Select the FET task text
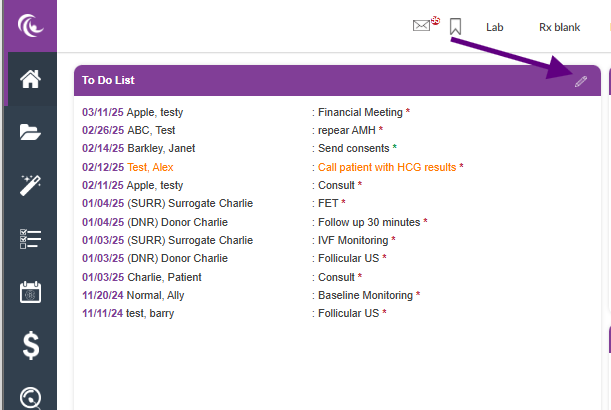The width and height of the screenshot is (611, 410). 328,203
